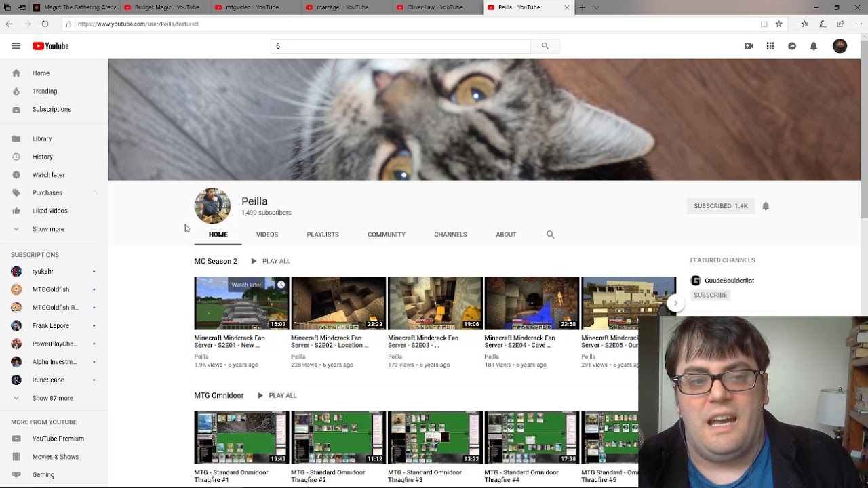This screenshot has height=488, width=868.
Task: Click the SUBSCRIBED 1.4K button
Action: (x=721, y=206)
